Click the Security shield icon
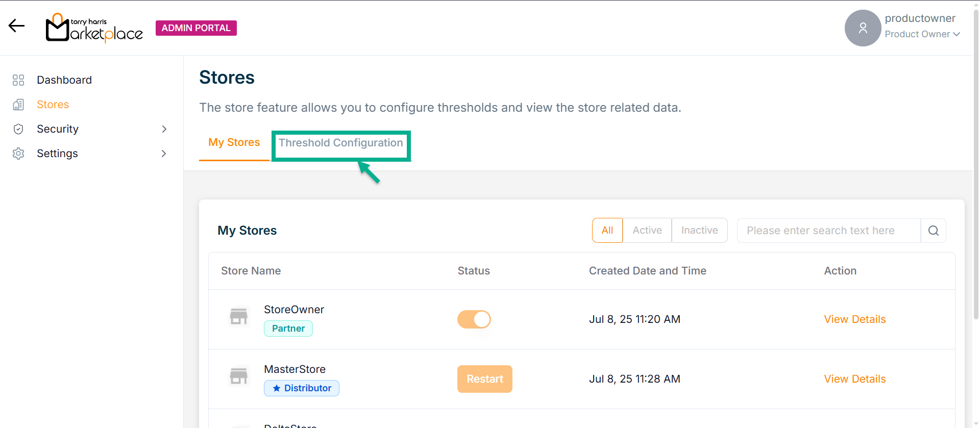Viewport: 980px width, 428px height. [18, 129]
